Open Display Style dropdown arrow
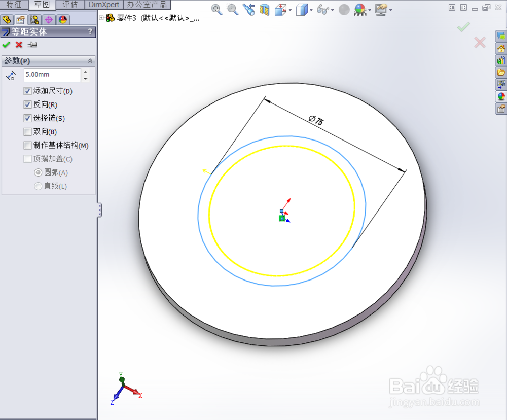Image resolution: width=507 pixels, height=420 pixels. pyautogui.click(x=311, y=10)
